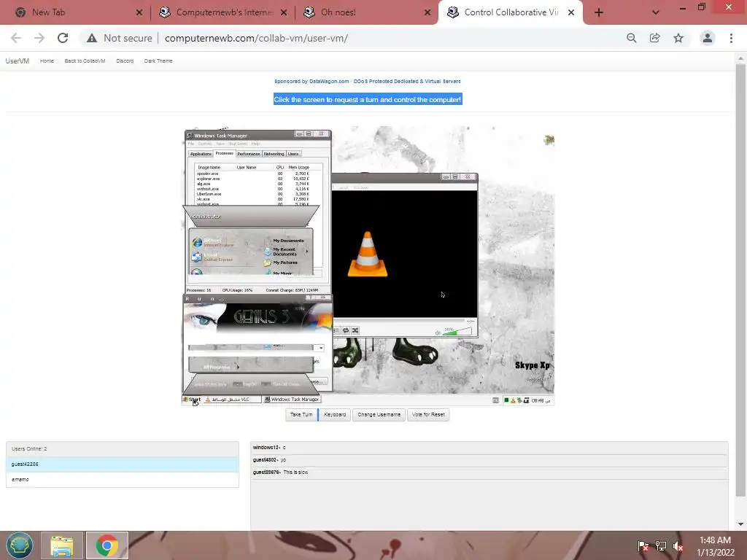Open a new browser tab with plus button
Viewport: 747px width, 560px height.
[599, 12]
